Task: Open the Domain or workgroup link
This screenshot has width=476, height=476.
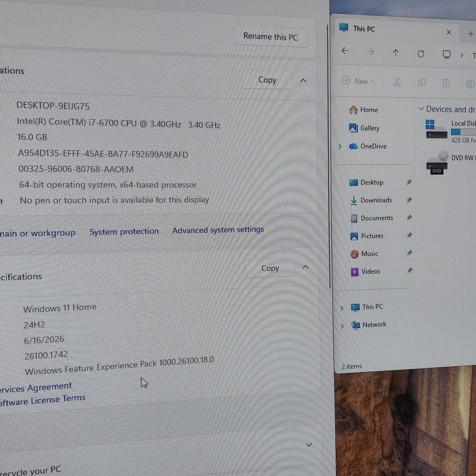Action: tap(37, 233)
